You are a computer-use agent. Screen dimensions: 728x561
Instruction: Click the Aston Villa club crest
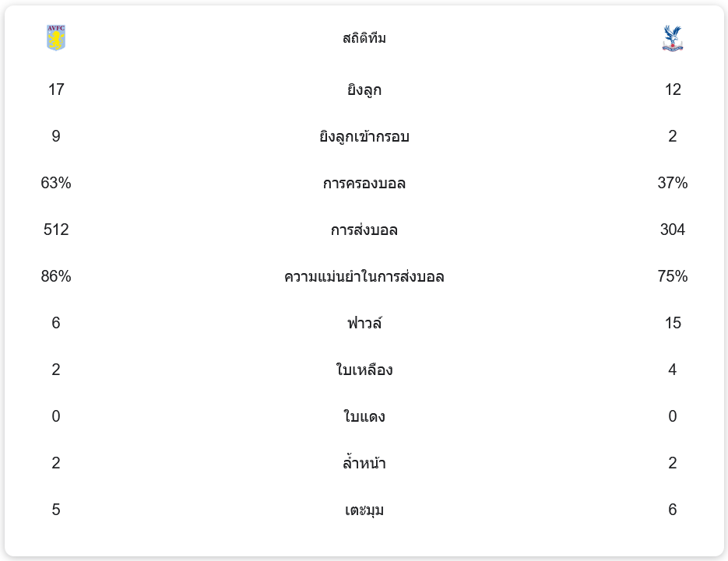(56, 38)
